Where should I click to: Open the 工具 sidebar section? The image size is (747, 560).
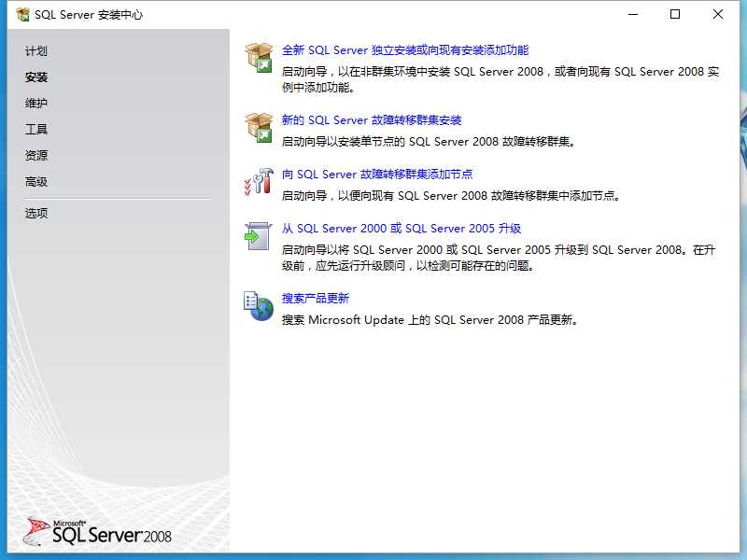coord(36,129)
